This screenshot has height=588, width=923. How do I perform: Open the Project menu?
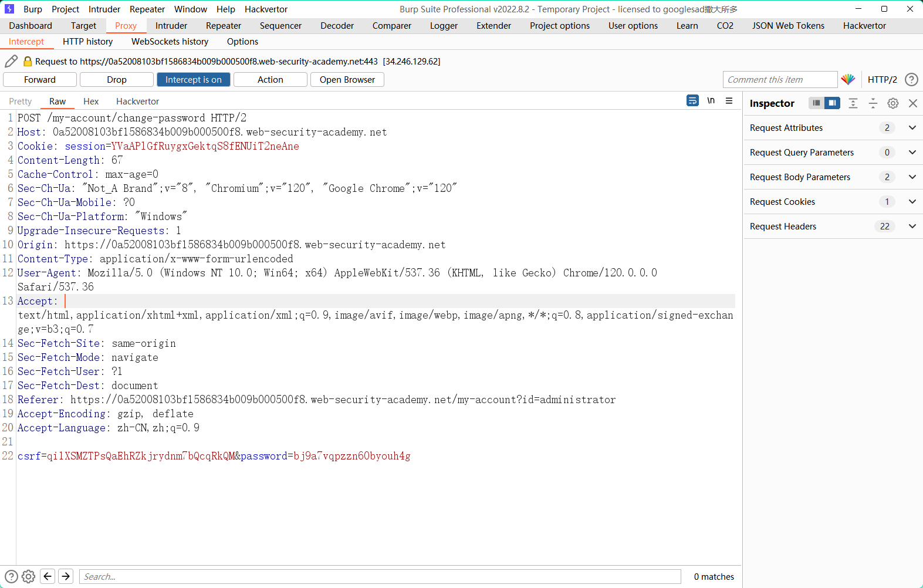click(65, 9)
